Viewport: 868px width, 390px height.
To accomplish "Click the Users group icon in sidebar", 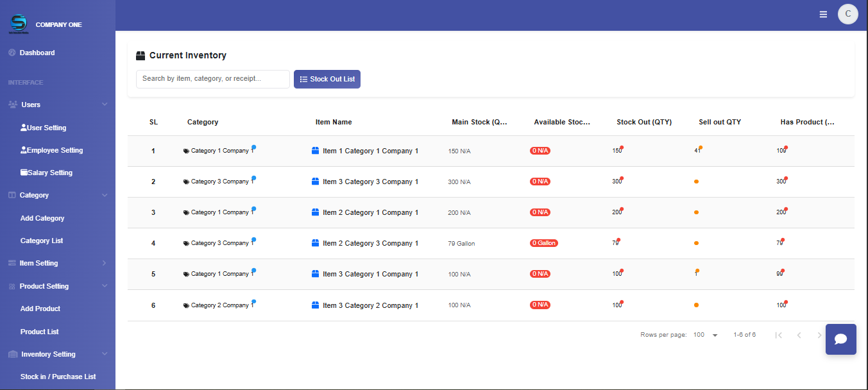I will pos(13,105).
